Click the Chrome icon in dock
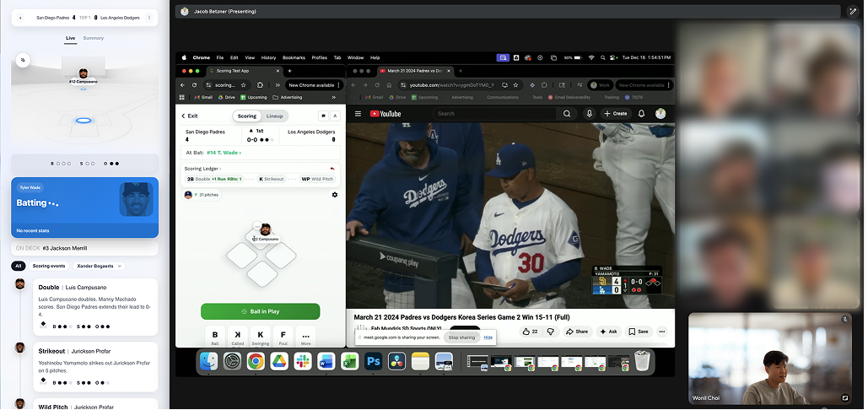868x410 pixels. (255, 362)
